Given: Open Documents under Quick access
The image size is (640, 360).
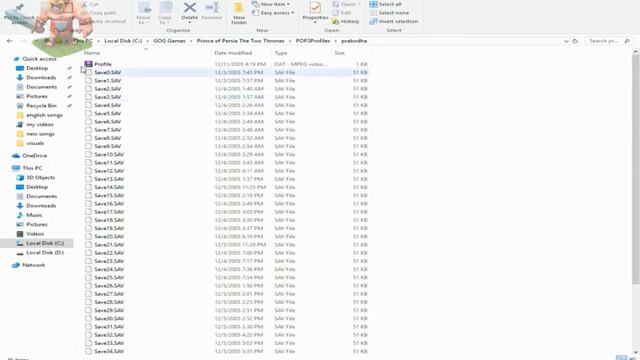Looking at the screenshot, I should coord(41,87).
